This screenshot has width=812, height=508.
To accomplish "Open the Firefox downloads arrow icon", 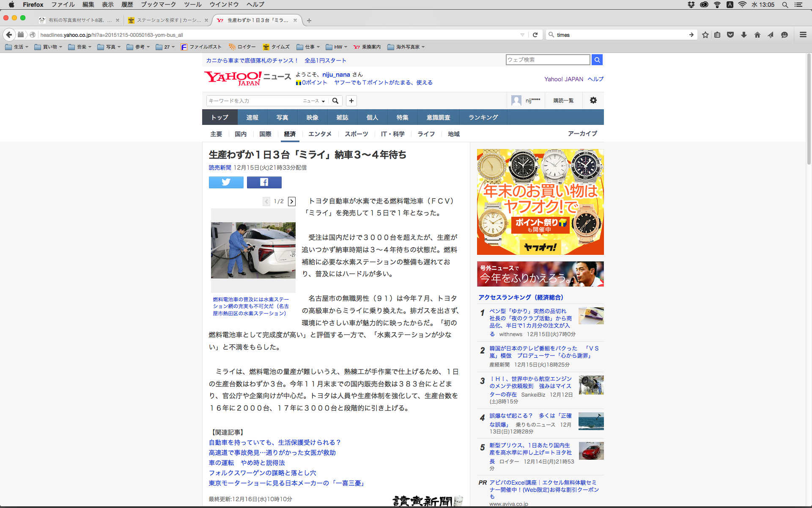I will pyautogui.click(x=743, y=35).
